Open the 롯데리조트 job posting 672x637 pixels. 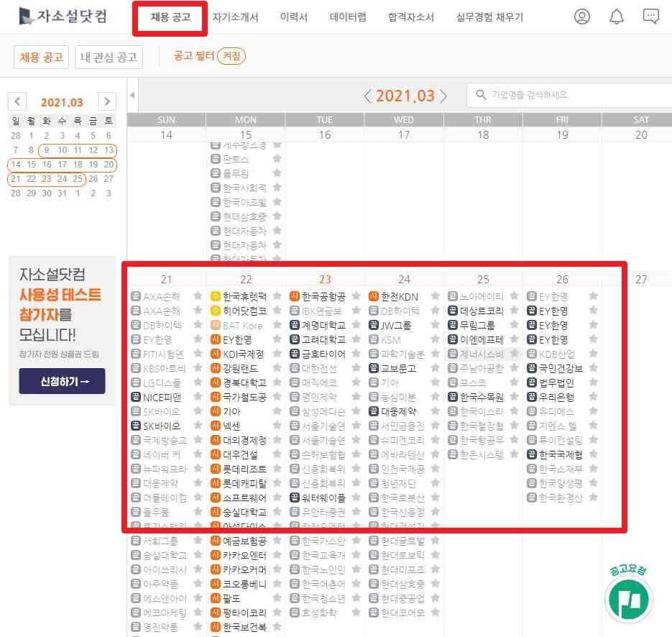click(244, 469)
